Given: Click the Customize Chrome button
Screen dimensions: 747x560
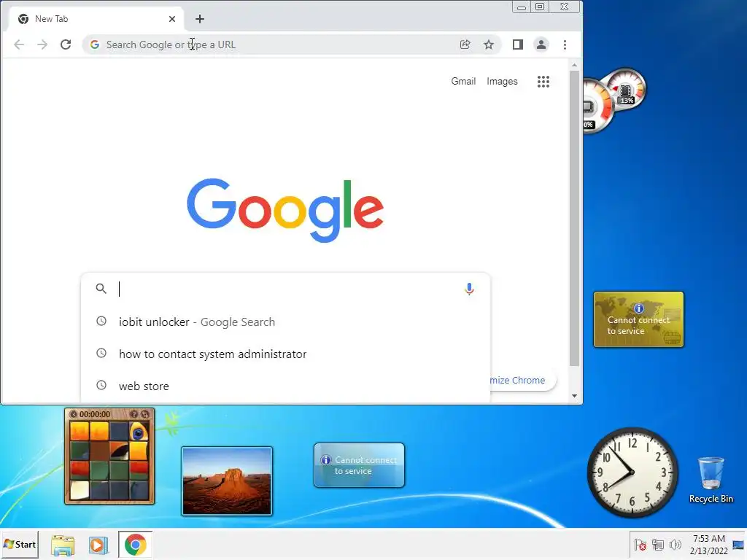Looking at the screenshot, I should click(x=522, y=381).
